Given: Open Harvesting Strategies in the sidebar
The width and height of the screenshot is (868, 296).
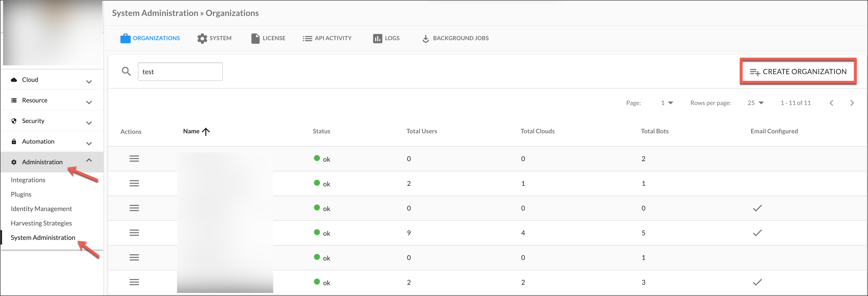Looking at the screenshot, I should tap(41, 223).
